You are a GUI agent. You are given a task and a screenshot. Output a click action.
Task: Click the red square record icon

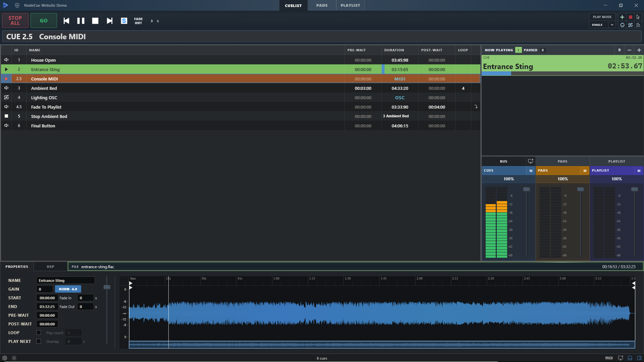[x=631, y=17]
